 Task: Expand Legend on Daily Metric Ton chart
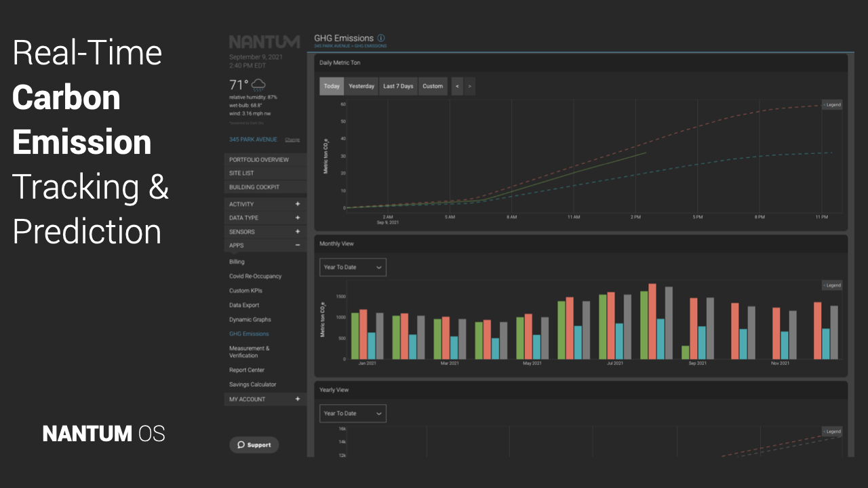click(832, 104)
